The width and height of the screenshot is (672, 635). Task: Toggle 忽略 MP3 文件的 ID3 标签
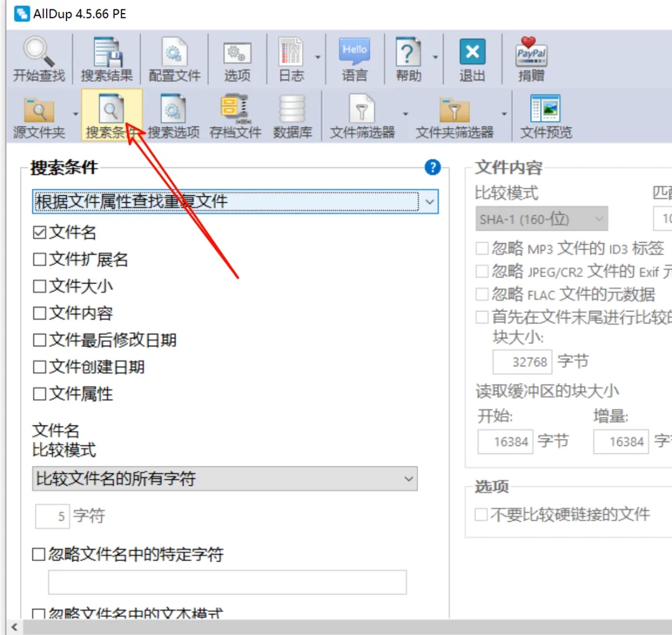point(482,248)
